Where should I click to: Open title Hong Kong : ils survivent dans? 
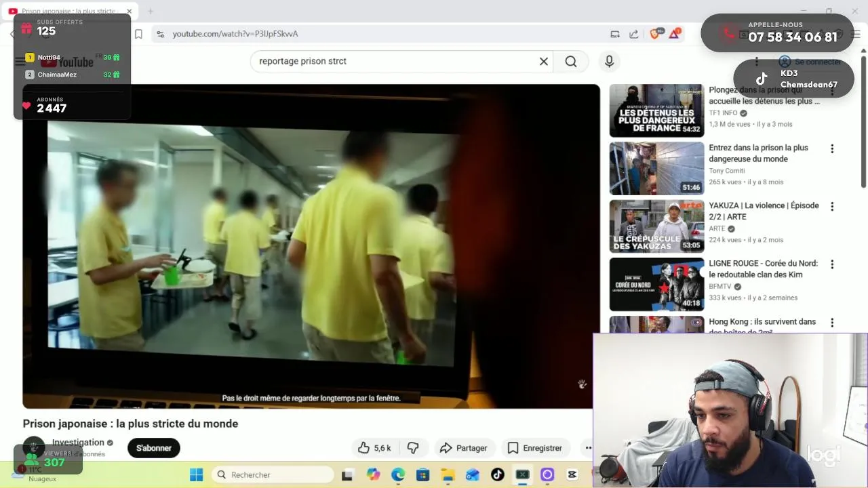click(762, 326)
